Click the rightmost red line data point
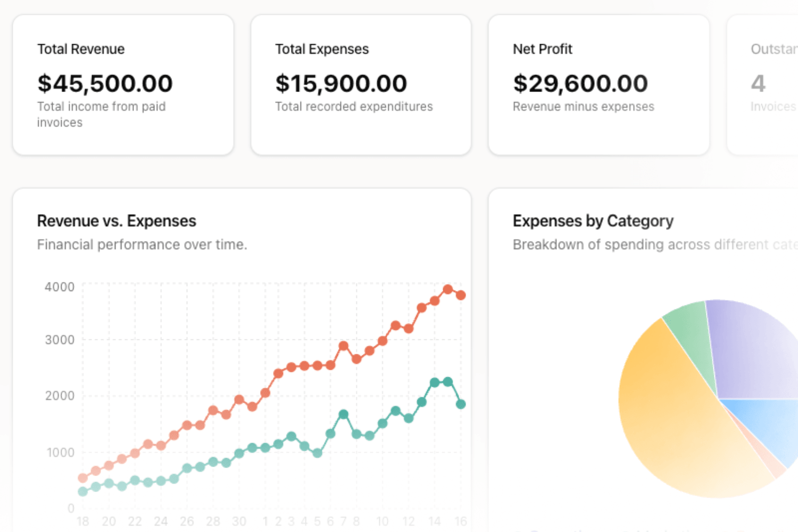This screenshot has width=798, height=532. point(461,295)
